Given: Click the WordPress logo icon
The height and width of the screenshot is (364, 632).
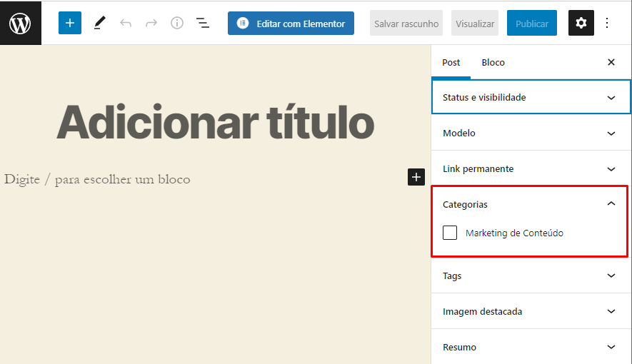Looking at the screenshot, I should tap(20, 23).
